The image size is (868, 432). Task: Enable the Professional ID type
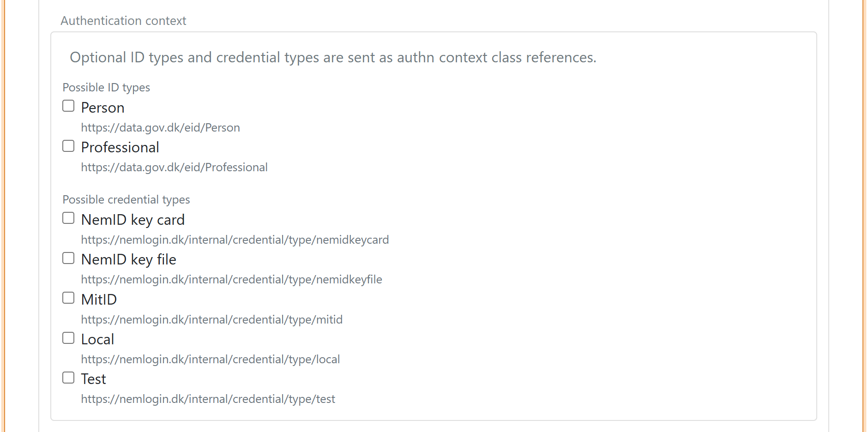(x=68, y=145)
